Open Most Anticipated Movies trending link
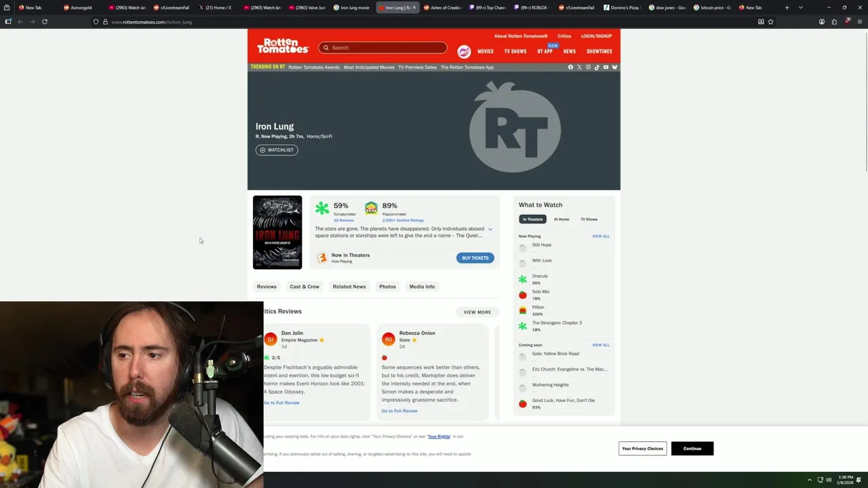The image size is (868, 488). pyautogui.click(x=369, y=67)
